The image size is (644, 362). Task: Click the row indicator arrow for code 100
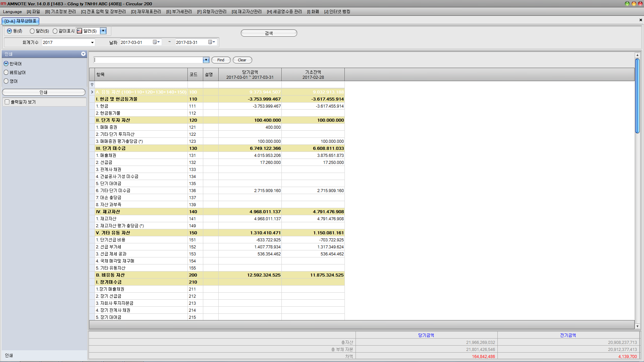point(92,92)
